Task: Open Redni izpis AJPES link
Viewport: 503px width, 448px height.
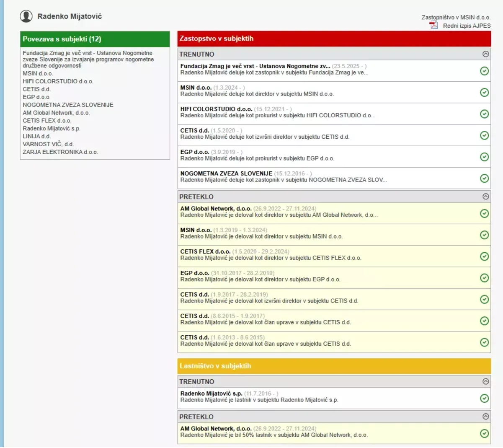Action: (467, 26)
